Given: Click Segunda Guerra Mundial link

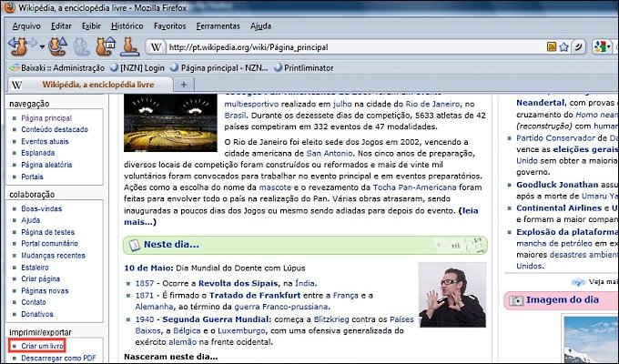Looking at the screenshot, I should click(217, 319).
